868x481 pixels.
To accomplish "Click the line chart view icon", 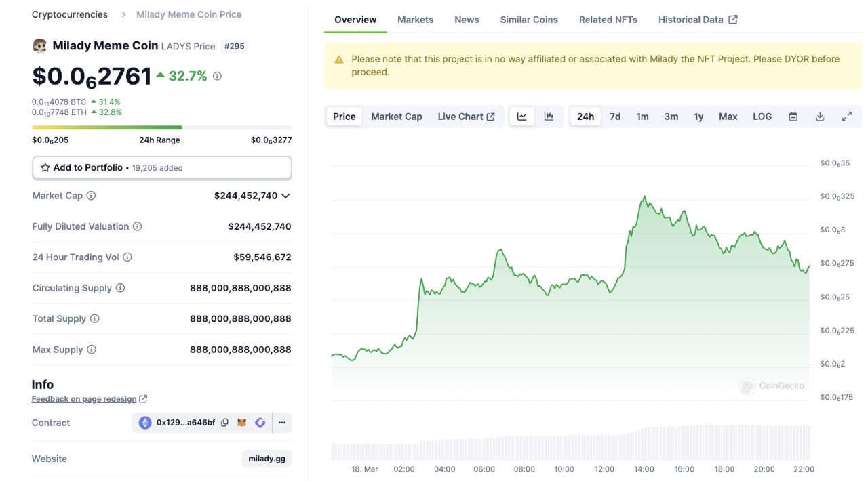I will click(x=522, y=117).
